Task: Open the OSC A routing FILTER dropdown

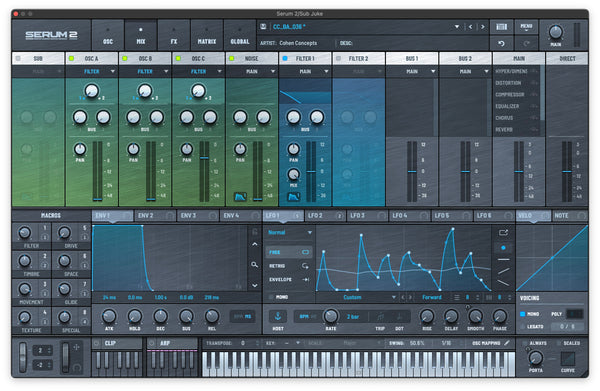Action: coord(92,72)
